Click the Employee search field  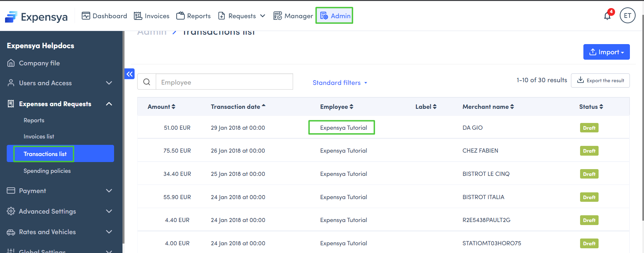pos(224,82)
